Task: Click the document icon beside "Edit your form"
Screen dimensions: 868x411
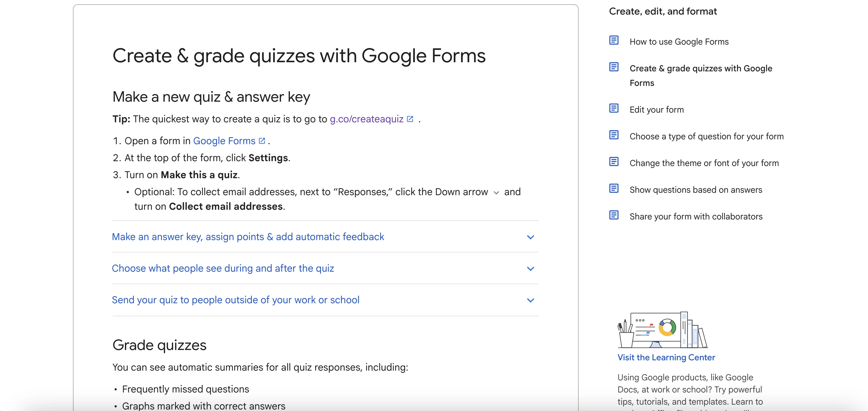Action: [614, 108]
